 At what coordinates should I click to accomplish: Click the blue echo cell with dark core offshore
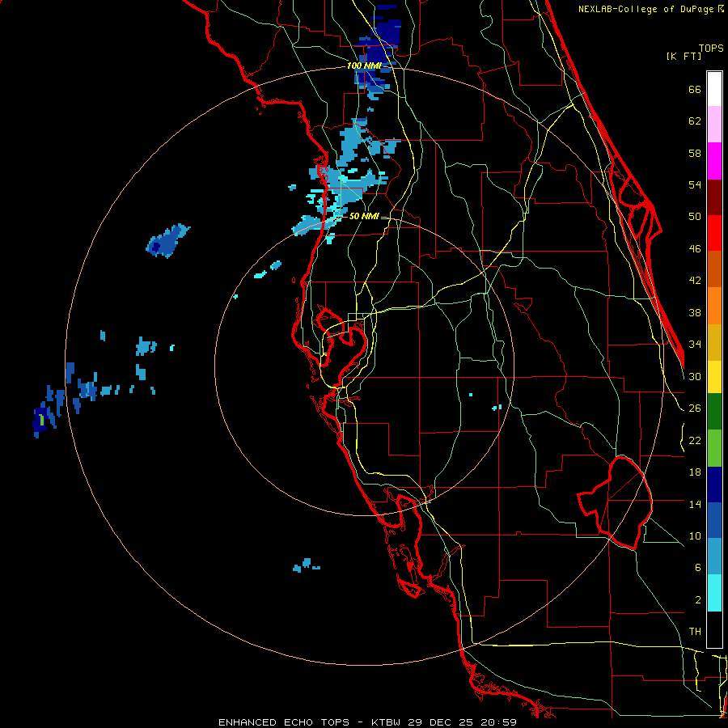click(167, 240)
